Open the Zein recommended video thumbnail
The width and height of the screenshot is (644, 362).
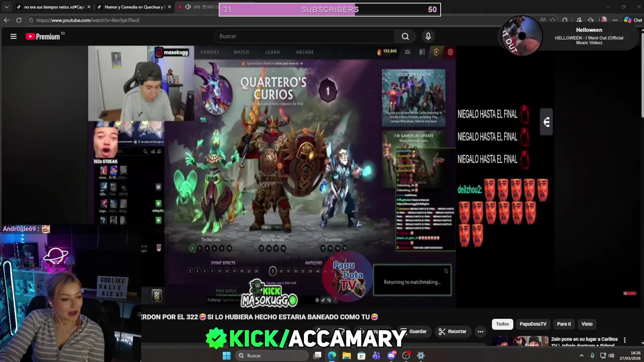pos(520,341)
